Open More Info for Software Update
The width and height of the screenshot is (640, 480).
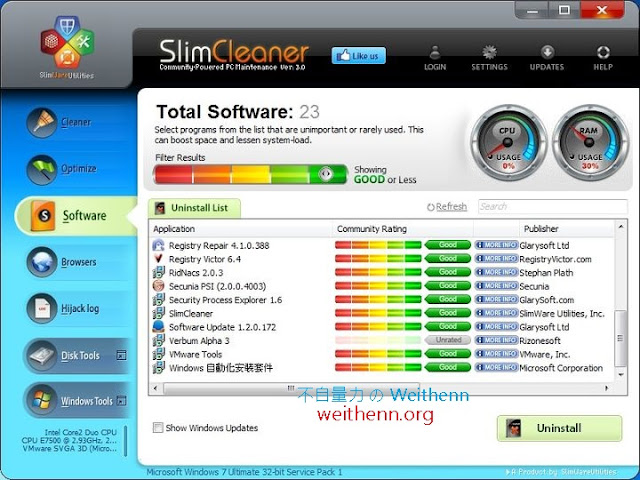[496, 327]
